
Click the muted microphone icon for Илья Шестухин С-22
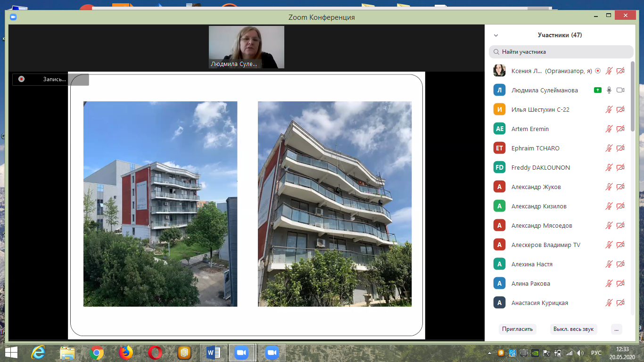(x=609, y=109)
